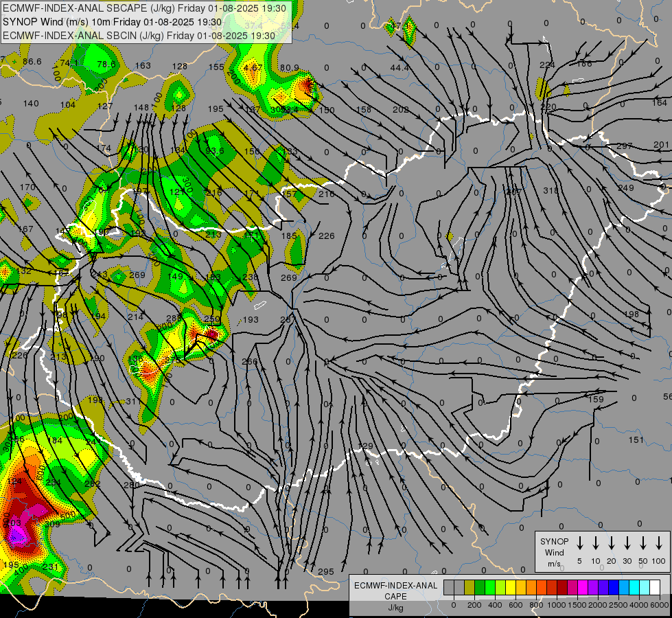Image resolution: width=672 pixels, height=618 pixels.
Task: Click the 30 m/s wind arrow in legend
Action: [x=627, y=543]
